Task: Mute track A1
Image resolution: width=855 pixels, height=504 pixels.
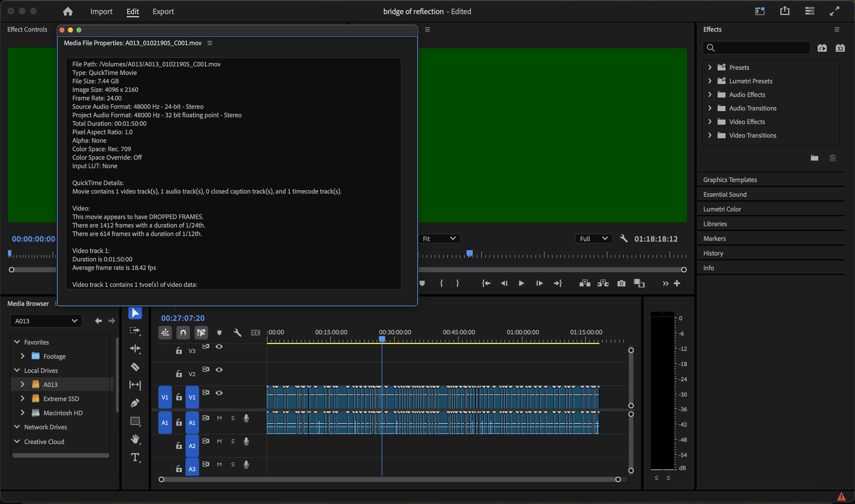Action: [219, 418]
